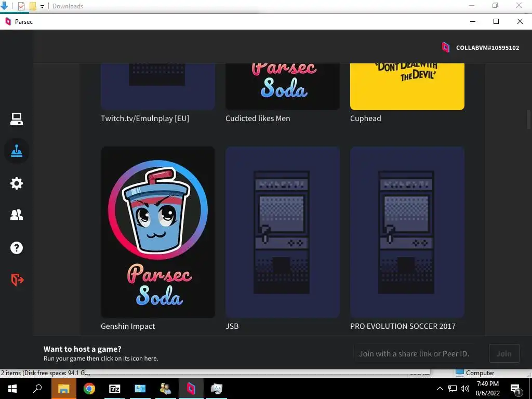Click Computer label in Downloads status bar
Viewport: 532px width, 399px height.
(x=480, y=373)
